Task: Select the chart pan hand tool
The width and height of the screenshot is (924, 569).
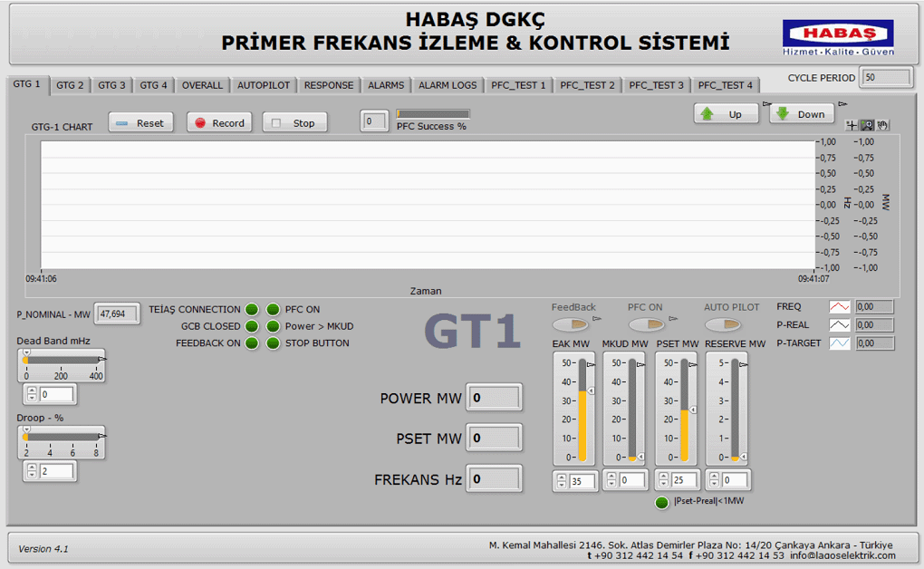Action: [882, 125]
